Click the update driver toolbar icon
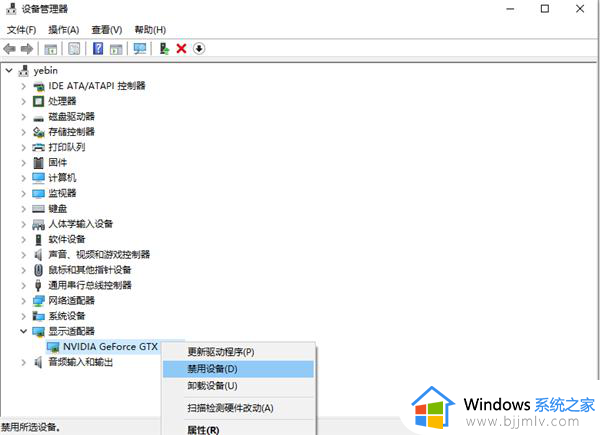The height and width of the screenshot is (435, 600). tap(164, 49)
